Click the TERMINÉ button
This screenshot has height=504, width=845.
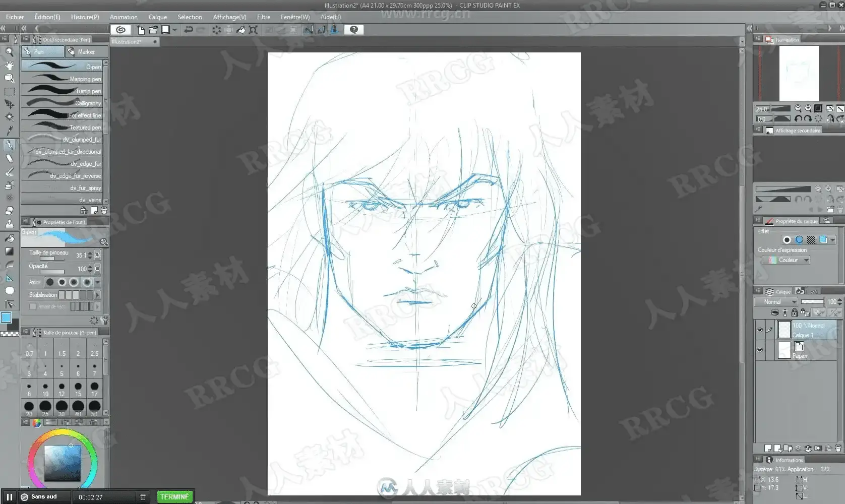coord(174,497)
